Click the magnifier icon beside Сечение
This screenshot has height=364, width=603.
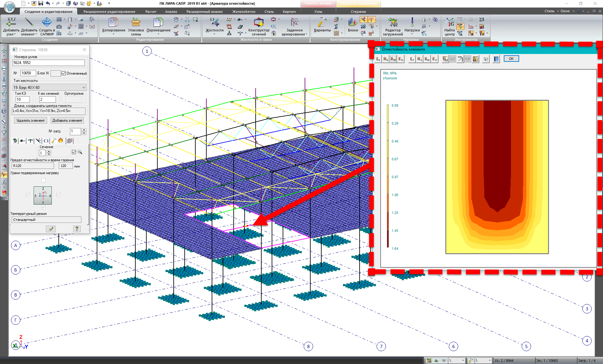(80, 152)
